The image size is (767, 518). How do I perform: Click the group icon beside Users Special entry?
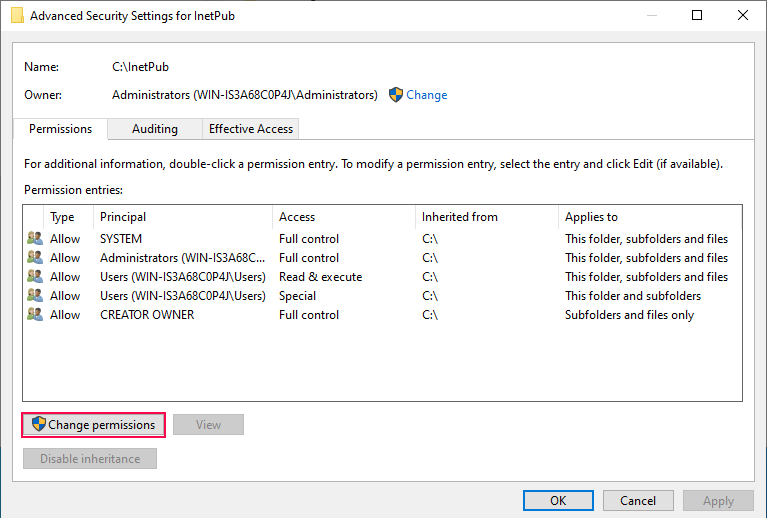[35, 296]
